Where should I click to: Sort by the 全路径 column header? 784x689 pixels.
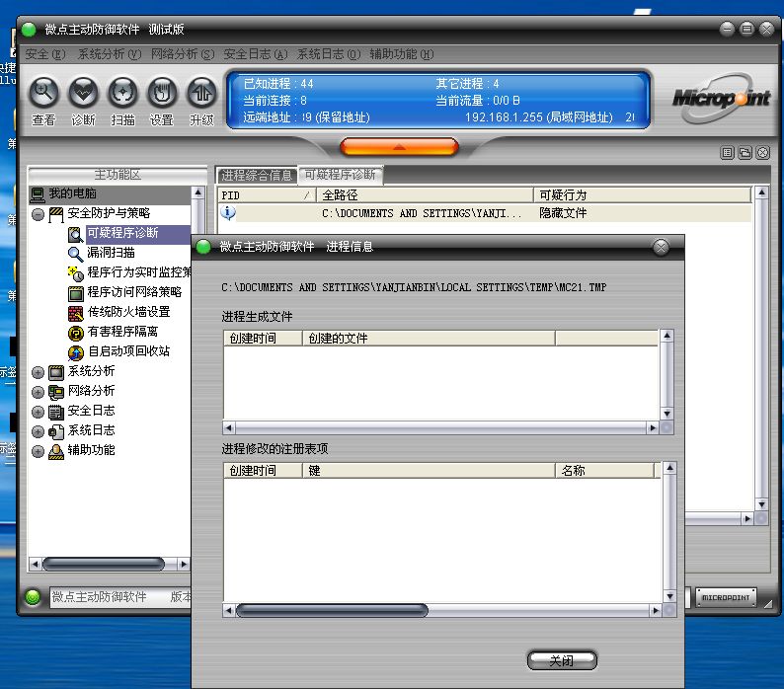tap(425, 195)
